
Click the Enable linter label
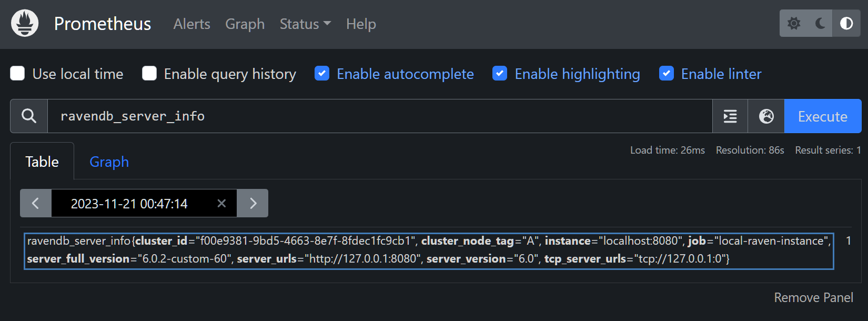pos(721,74)
